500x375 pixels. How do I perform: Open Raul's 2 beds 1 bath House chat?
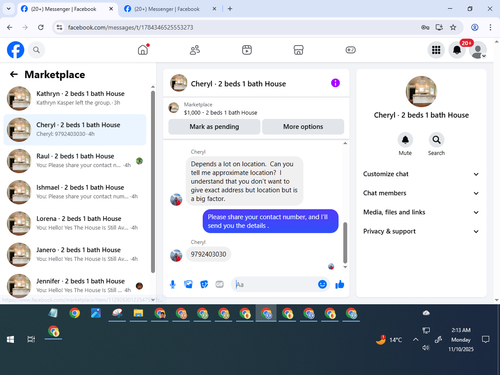[75, 161]
